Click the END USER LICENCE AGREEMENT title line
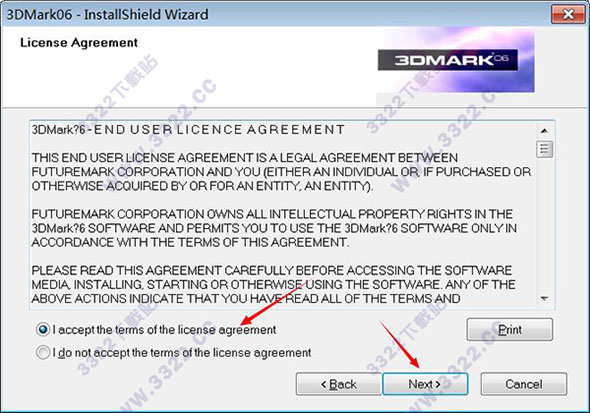Image resolution: width=590 pixels, height=413 pixels. (188, 130)
